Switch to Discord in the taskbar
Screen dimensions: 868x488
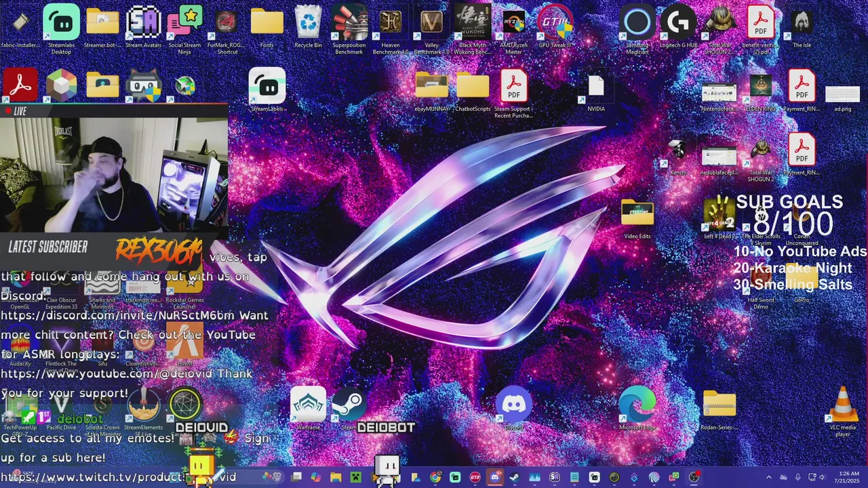[x=495, y=477]
